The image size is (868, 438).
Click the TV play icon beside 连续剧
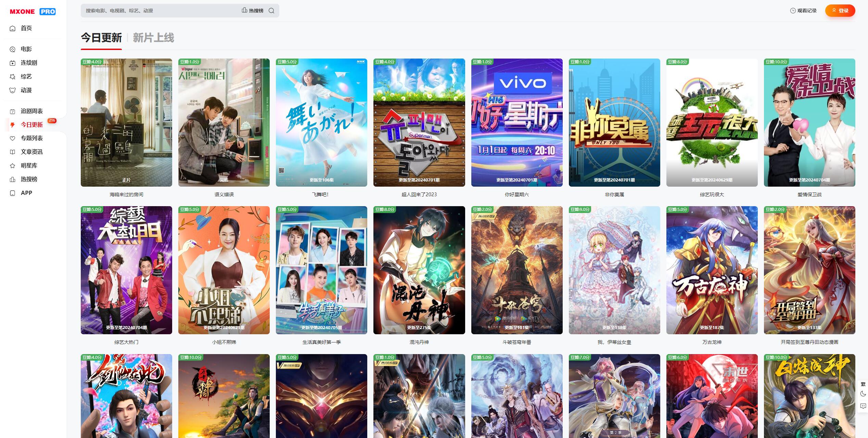13,63
